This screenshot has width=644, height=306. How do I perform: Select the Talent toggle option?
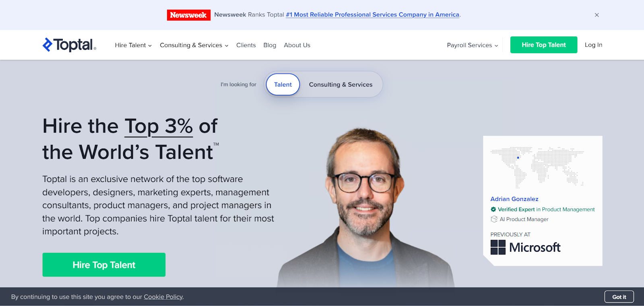click(x=283, y=85)
